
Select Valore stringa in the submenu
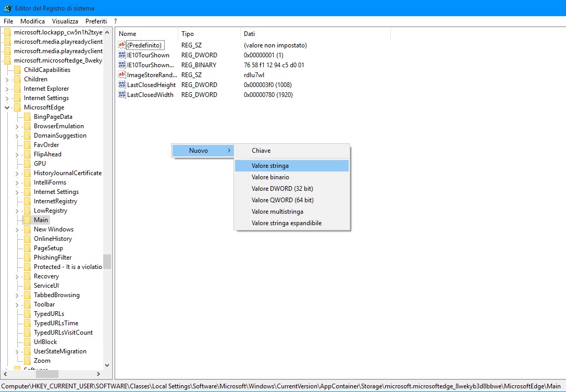click(292, 166)
